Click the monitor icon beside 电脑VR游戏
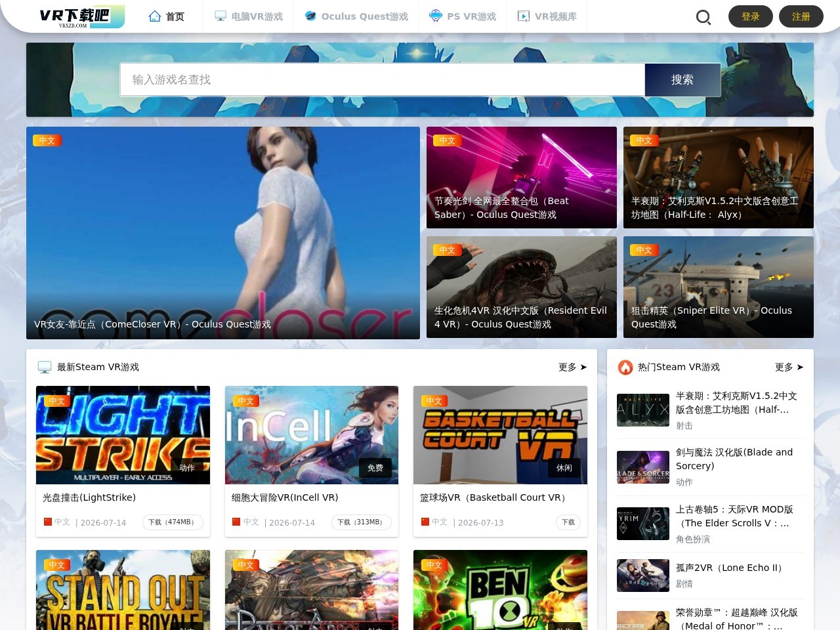This screenshot has height=630, width=840. click(x=220, y=16)
